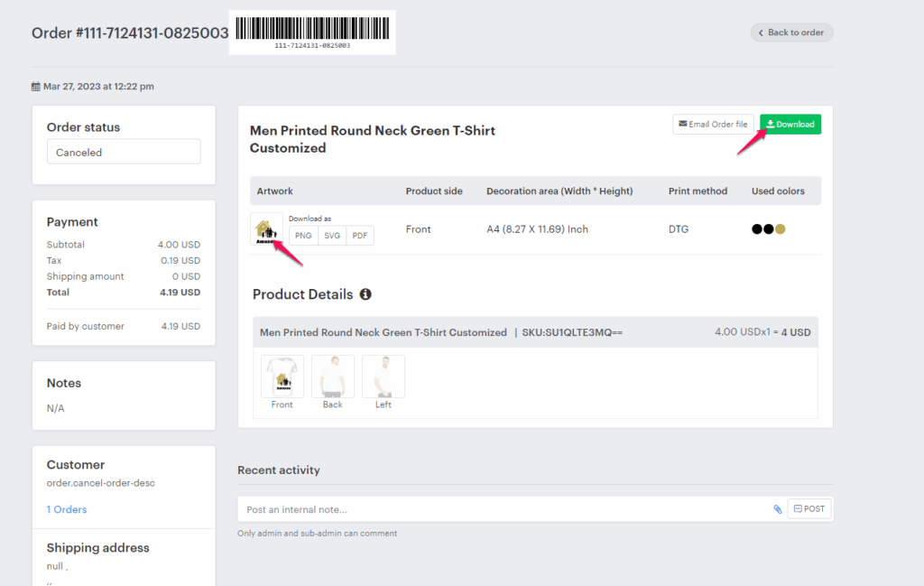Screen dimensions: 924x586
Task: View the Back product thumbnail
Action: coord(333,377)
